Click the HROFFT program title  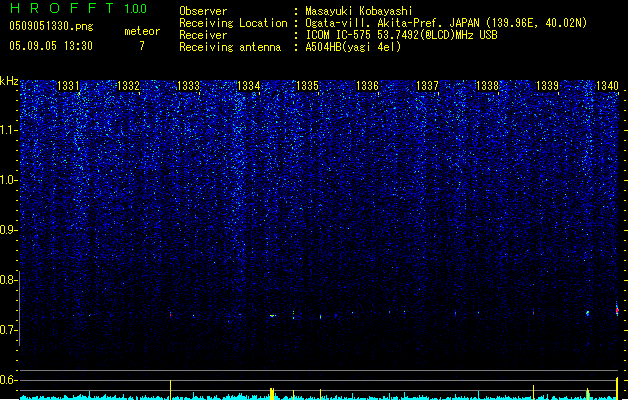coord(62,8)
